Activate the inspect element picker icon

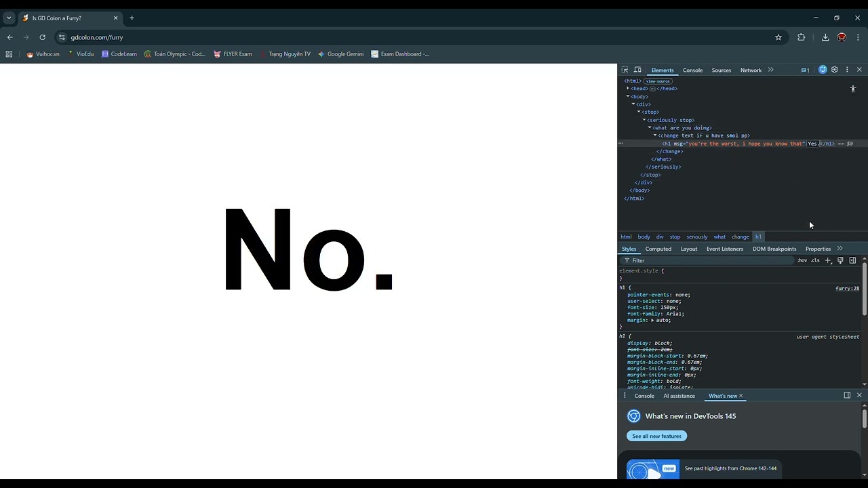pos(625,70)
